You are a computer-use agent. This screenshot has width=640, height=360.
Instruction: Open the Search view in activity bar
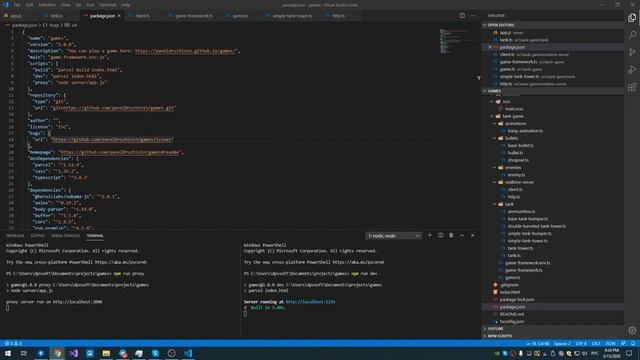click(632, 35)
